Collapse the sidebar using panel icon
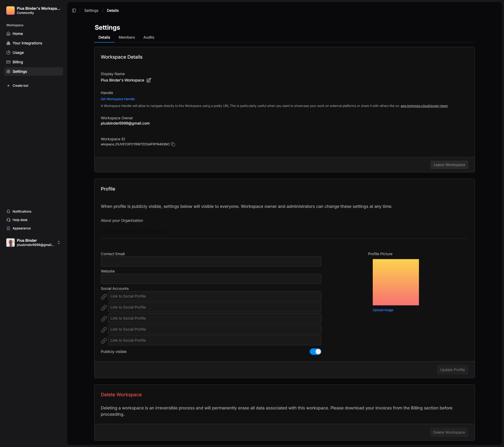The height and width of the screenshot is (447, 504). (74, 11)
